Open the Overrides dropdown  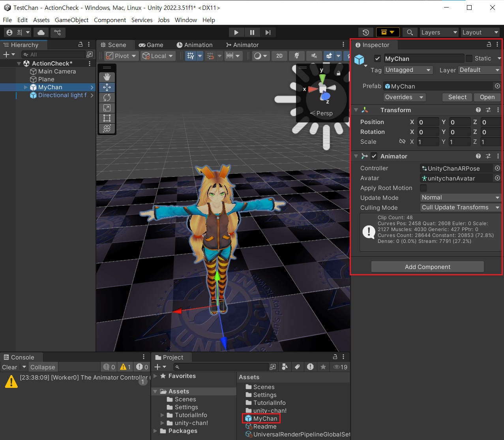405,97
